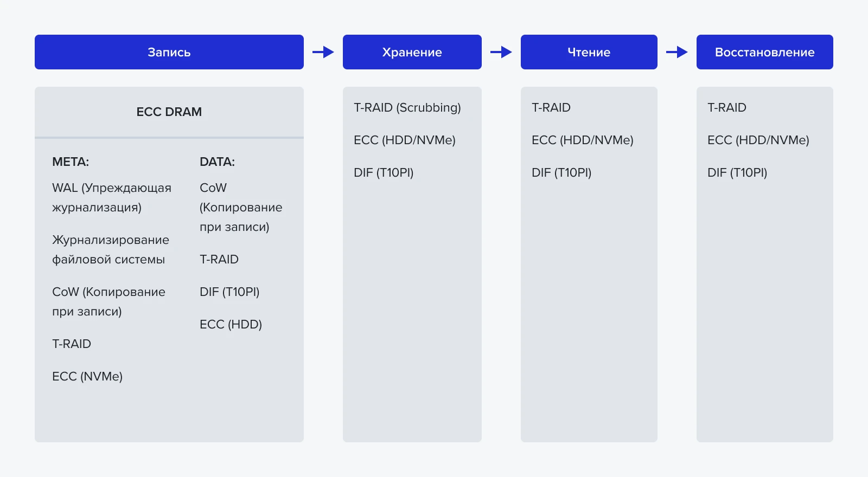Click ECC (HDD) under DATA
The image size is (868, 477).
tap(231, 324)
